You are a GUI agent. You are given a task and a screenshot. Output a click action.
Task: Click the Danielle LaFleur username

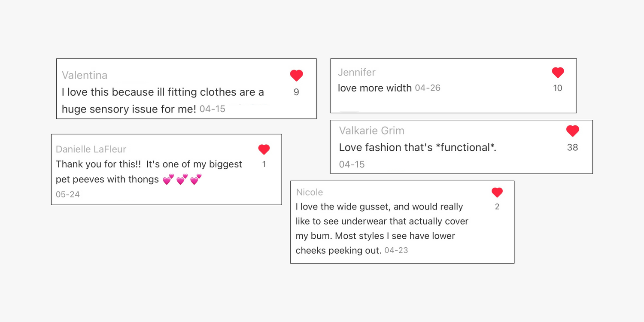pos(91,149)
